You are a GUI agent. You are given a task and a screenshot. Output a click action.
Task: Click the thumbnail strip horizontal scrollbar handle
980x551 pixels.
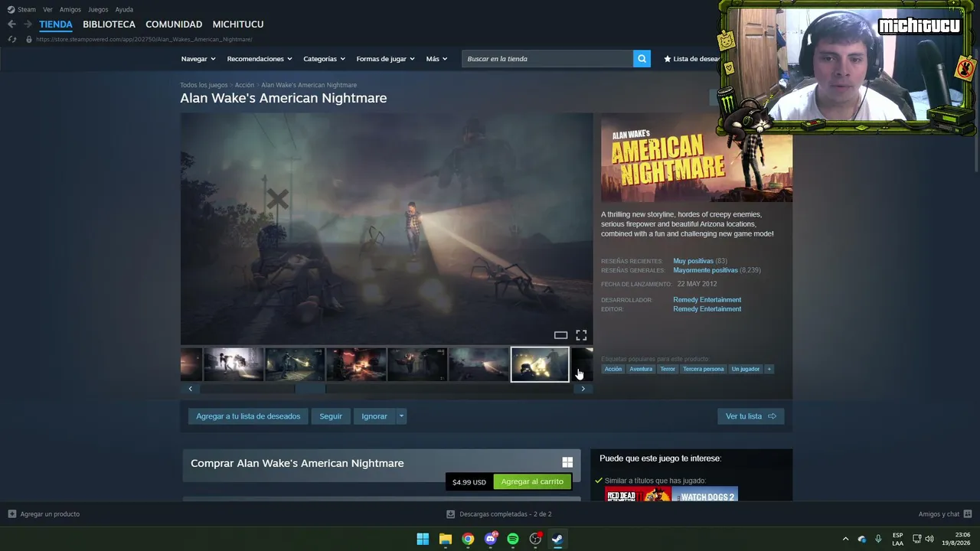coord(310,389)
